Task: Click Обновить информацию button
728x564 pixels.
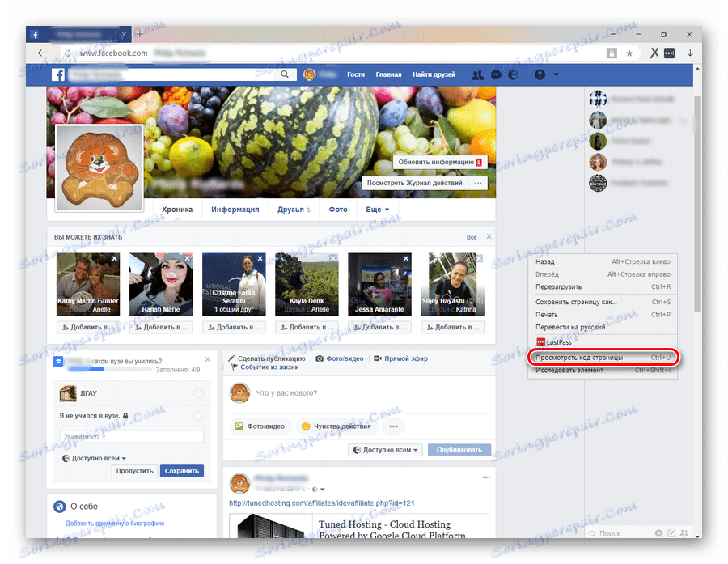Action: pyautogui.click(x=440, y=162)
